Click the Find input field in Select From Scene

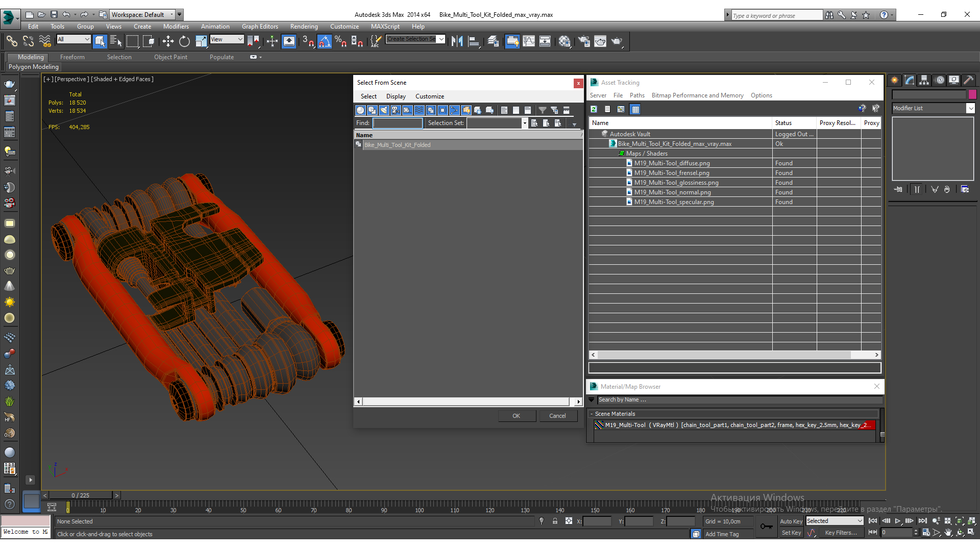pyautogui.click(x=397, y=122)
